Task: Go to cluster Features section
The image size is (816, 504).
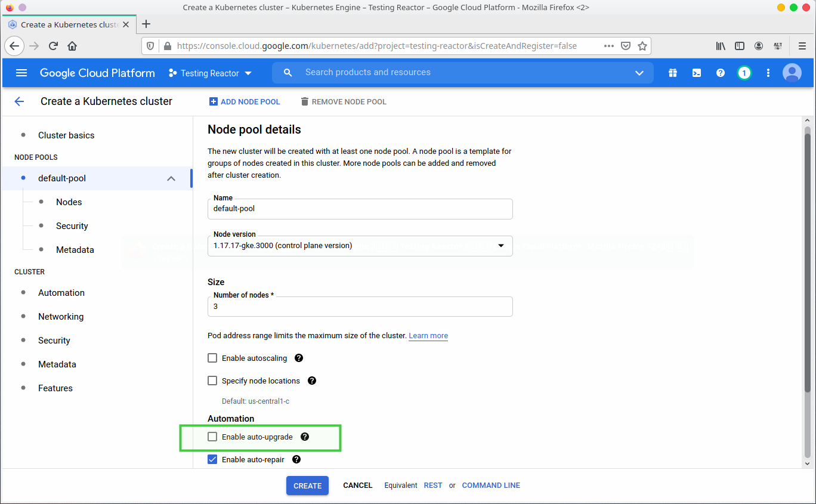Action: point(55,388)
